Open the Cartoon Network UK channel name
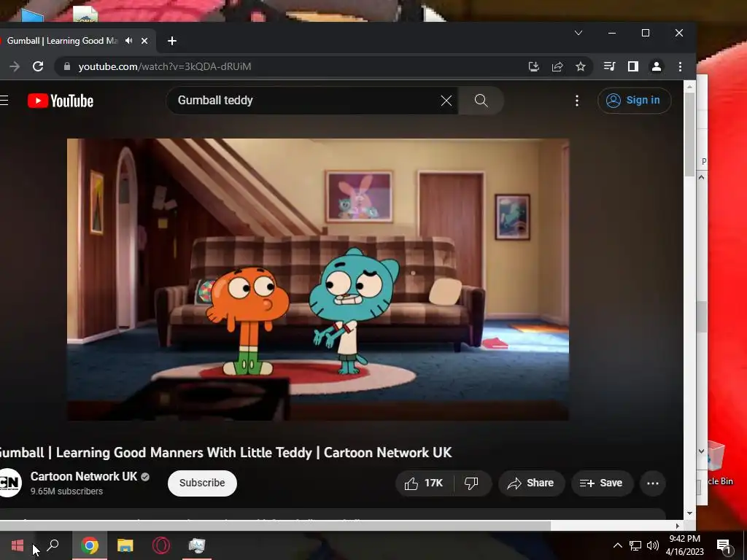This screenshot has height=560, width=747. click(84, 476)
